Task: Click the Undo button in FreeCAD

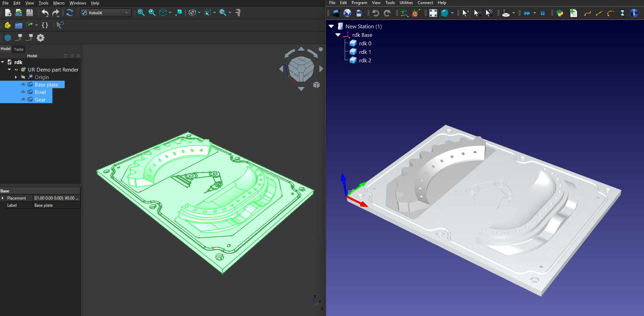Action: [x=45, y=13]
